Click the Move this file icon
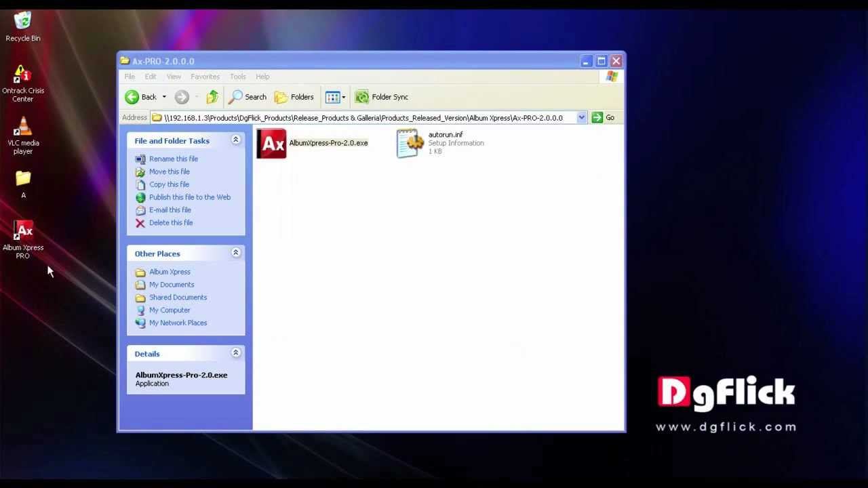The width and height of the screenshot is (868, 488). (x=140, y=171)
